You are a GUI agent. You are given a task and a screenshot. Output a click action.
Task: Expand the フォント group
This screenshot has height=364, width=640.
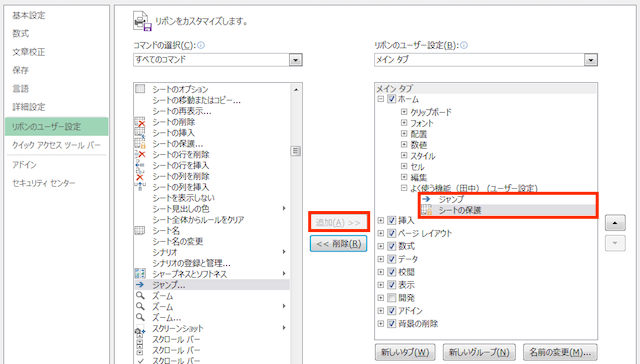[x=404, y=122]
